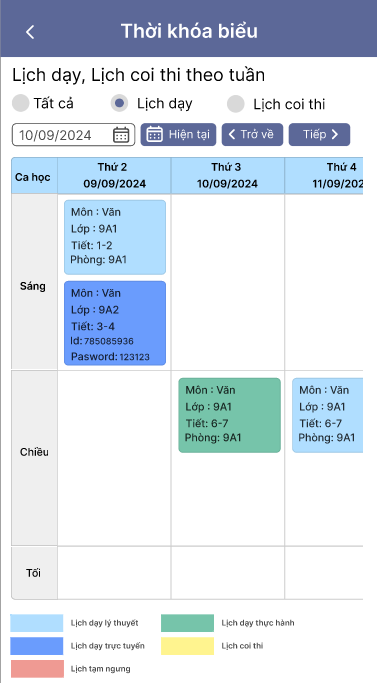Open the Thứ 4 column header
The width and height of the screenshot is (377, 683).
pos(324,176)
